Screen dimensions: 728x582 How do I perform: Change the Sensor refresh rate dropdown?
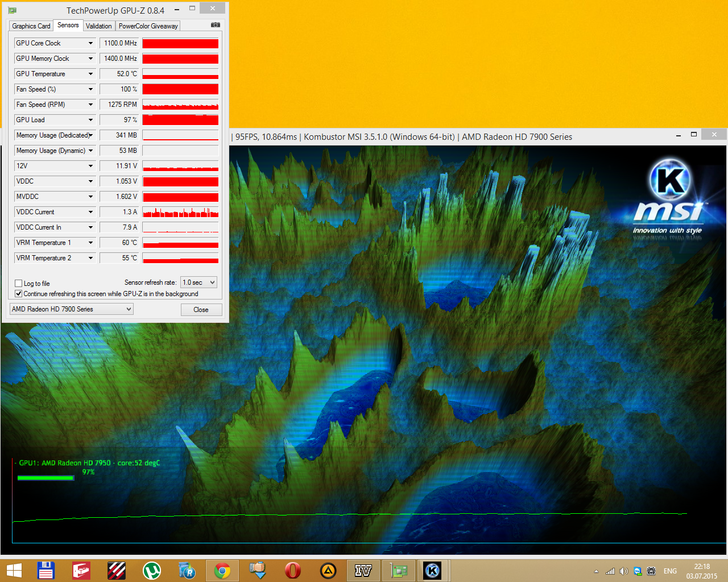point(198,282)
